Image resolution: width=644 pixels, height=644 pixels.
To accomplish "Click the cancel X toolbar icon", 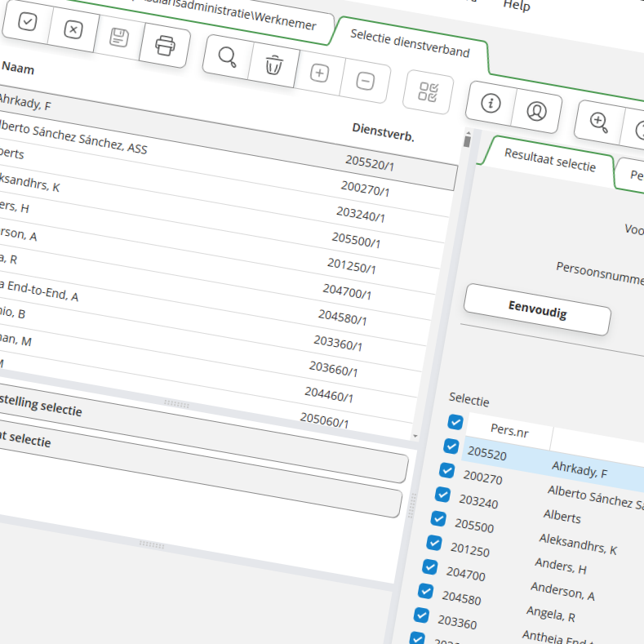I will (73, 29).
